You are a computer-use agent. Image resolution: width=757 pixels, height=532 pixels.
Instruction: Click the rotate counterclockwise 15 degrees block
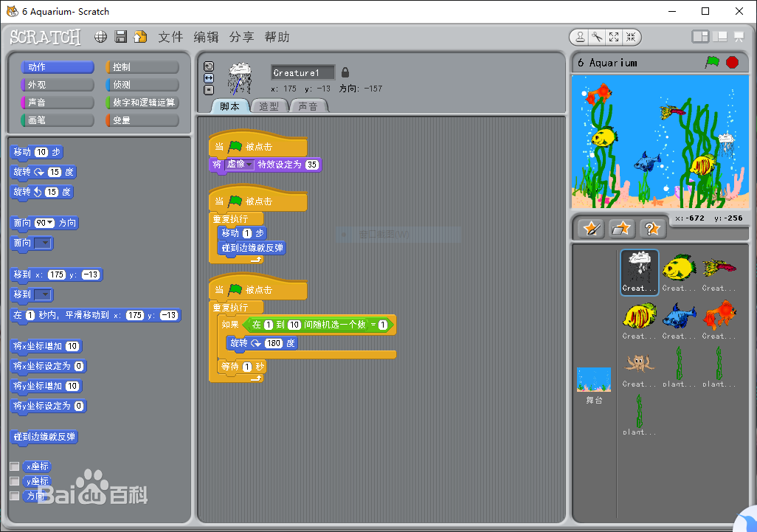pyautogui.click(x=41, y=192)
